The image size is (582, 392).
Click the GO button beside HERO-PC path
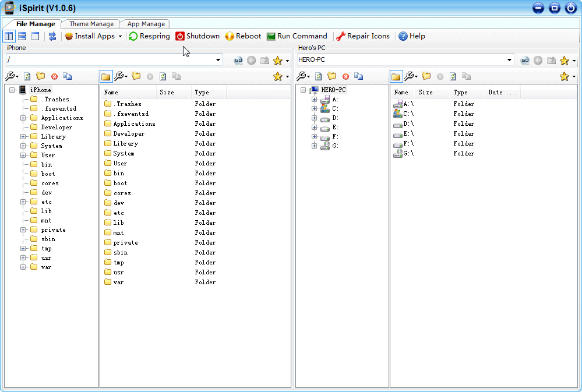click(x=525, y=61)
